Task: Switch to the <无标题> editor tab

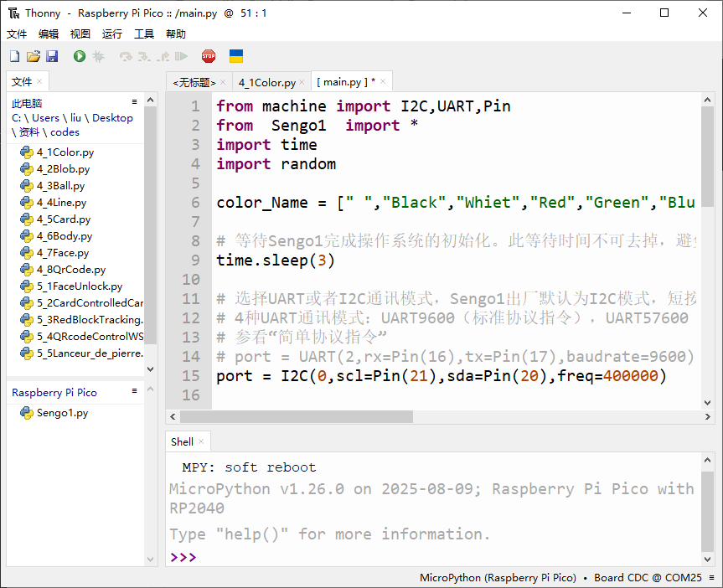Action: click(x=194, y=83)
